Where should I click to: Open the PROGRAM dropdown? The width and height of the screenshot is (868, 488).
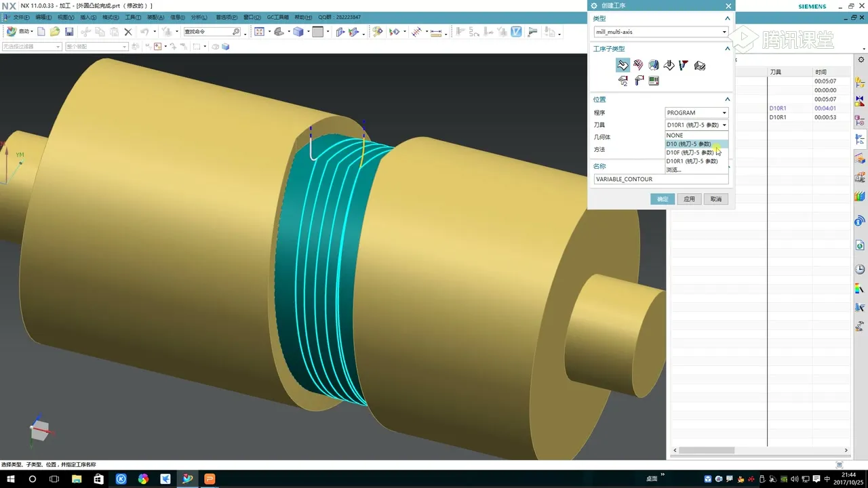[696, 113]
